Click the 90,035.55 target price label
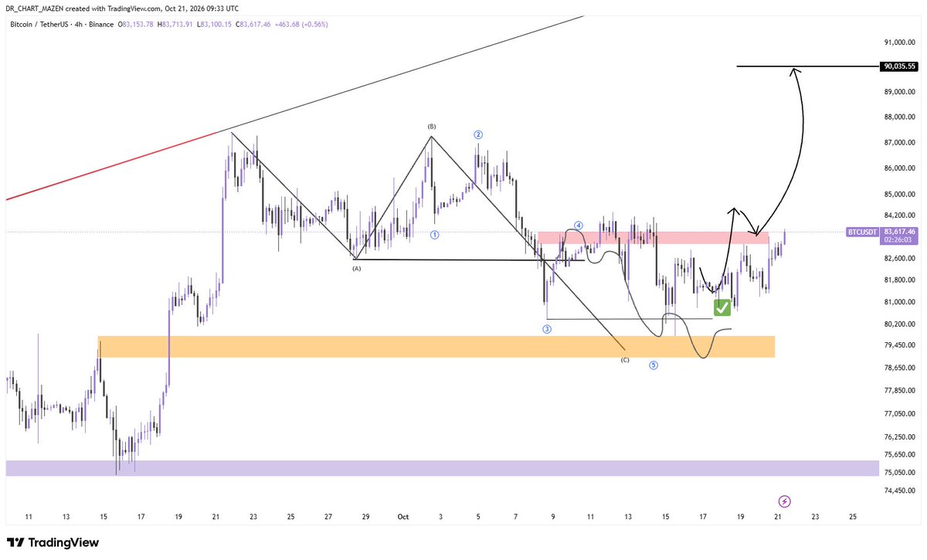The height and width of the screenshot is (560, 927). (901, 66)
